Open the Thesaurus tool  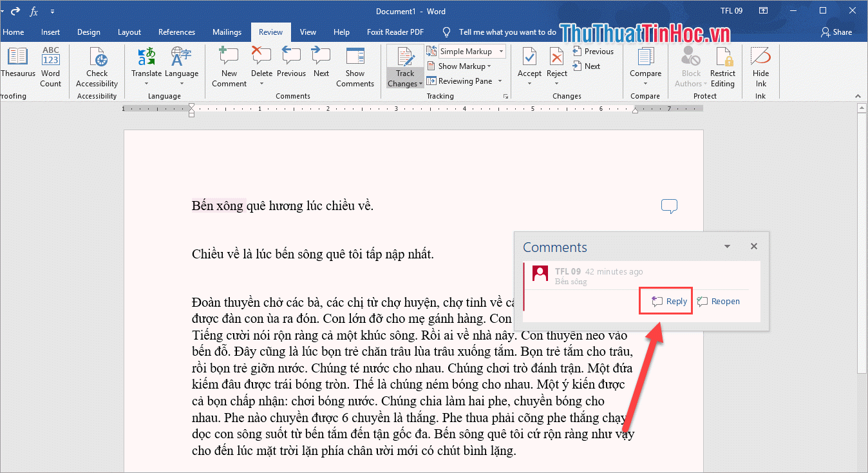click(x=17, y=63)
